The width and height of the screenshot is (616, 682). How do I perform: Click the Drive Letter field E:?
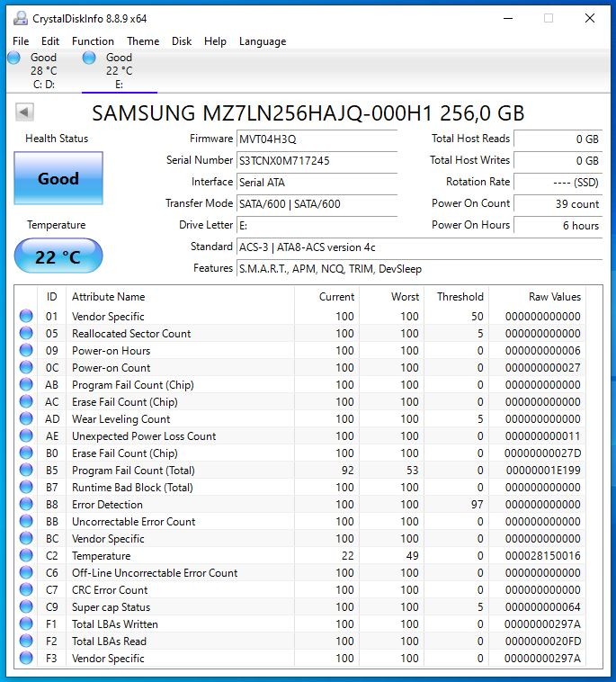(x=317, y=225)
